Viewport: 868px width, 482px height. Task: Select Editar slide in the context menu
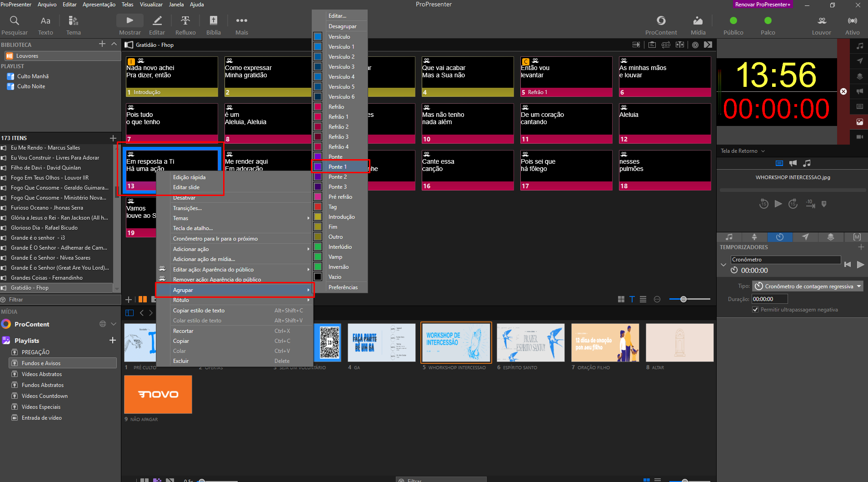(x=186, y=187)
